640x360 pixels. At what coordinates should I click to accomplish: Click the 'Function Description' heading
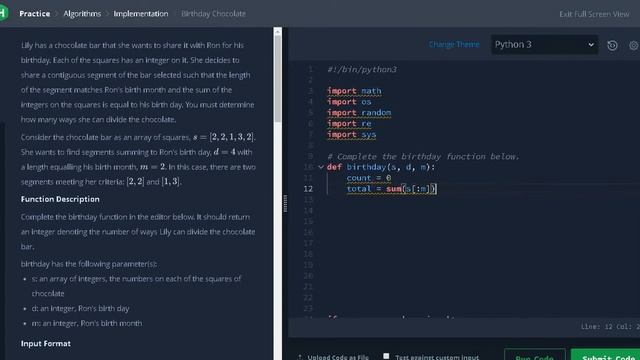pyautogui.click(x=60, y=199)
